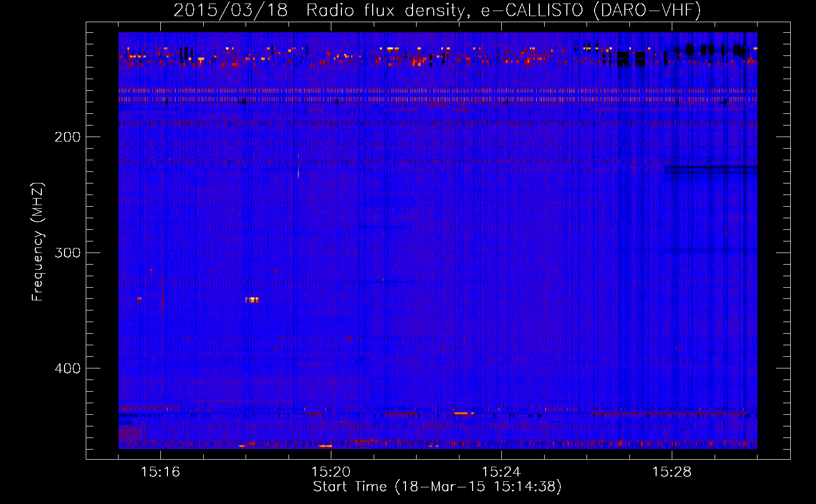Viewport: 816px width, 504px height.
Task: Click the 'e-CALLISTO (DARO-VHF)' title text
Action: [591, 10]
